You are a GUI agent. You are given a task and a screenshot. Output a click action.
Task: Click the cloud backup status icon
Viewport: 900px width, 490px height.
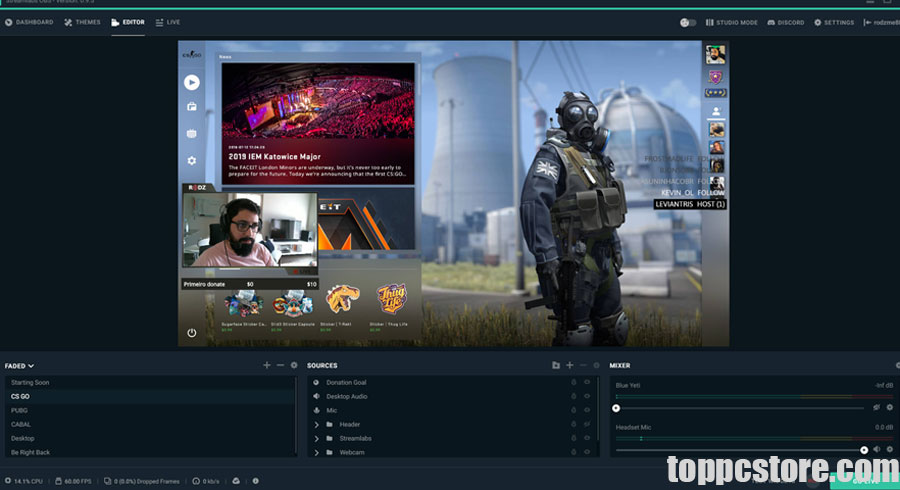coord(236,481)
